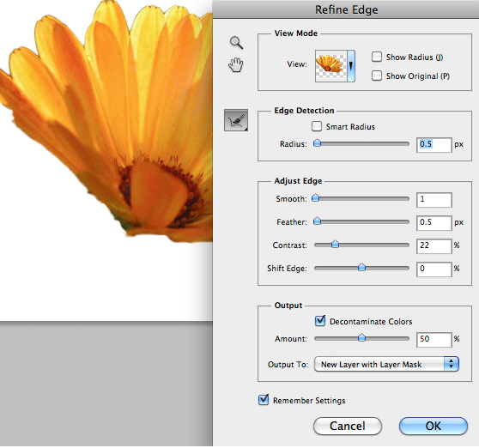
Task: Activate the Refine Radius brush tool
Action: point(236,120)
